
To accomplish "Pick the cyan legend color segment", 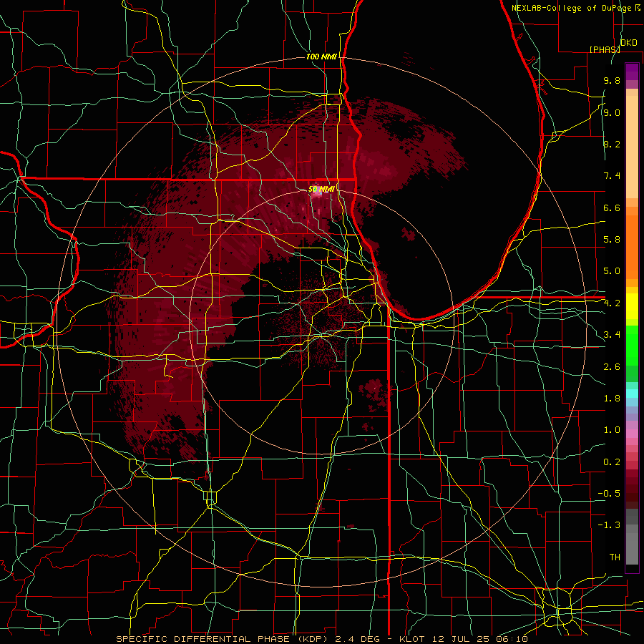I will point(632,394).
